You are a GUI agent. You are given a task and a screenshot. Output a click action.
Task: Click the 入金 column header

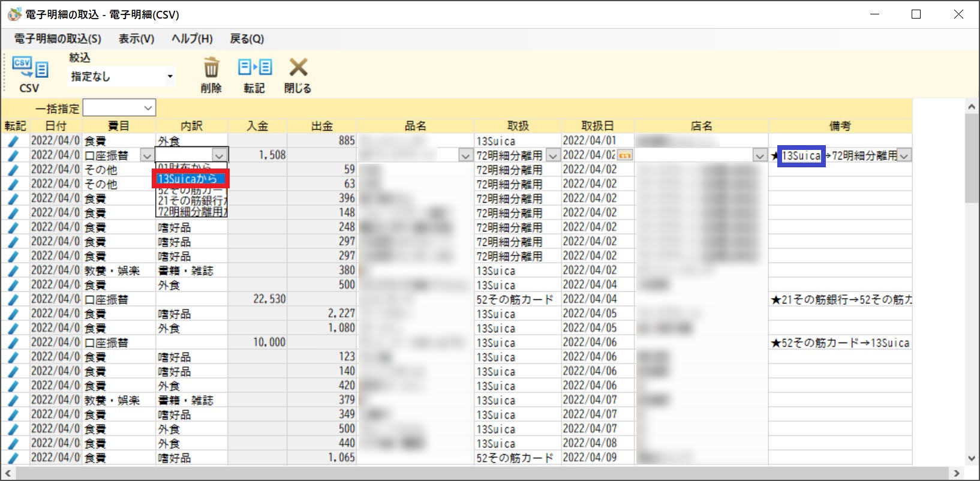coord(257,126)
